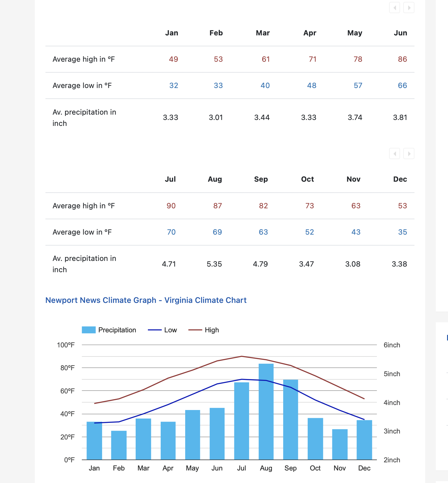Screen dimensions: 448x483
Task: Click the 6inch axis label
Action: 392,345
